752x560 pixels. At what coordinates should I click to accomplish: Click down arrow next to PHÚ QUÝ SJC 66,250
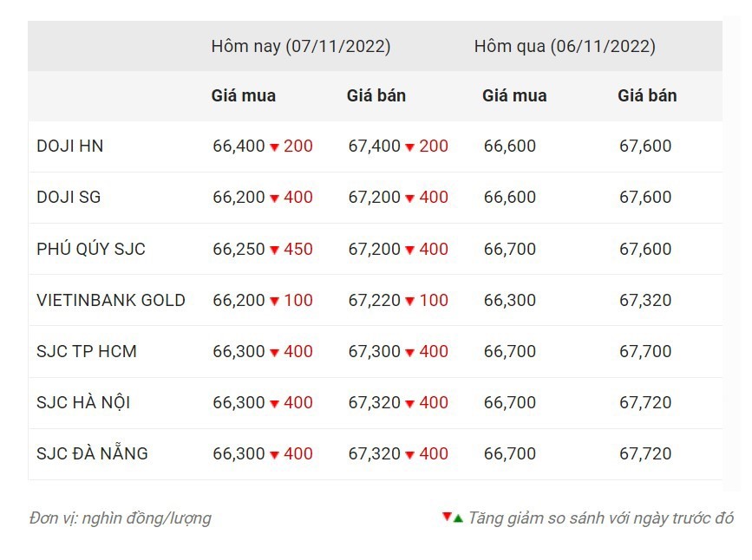(x=274, y=251)
